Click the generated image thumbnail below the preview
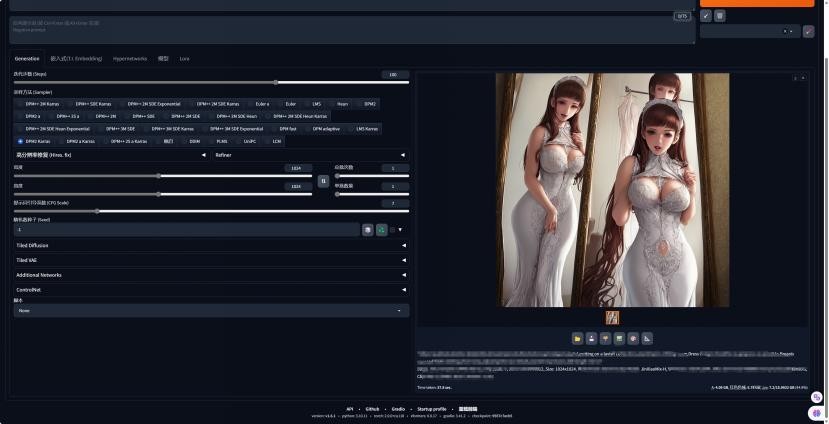Screen dimensions: 829x424 (612, 318)
